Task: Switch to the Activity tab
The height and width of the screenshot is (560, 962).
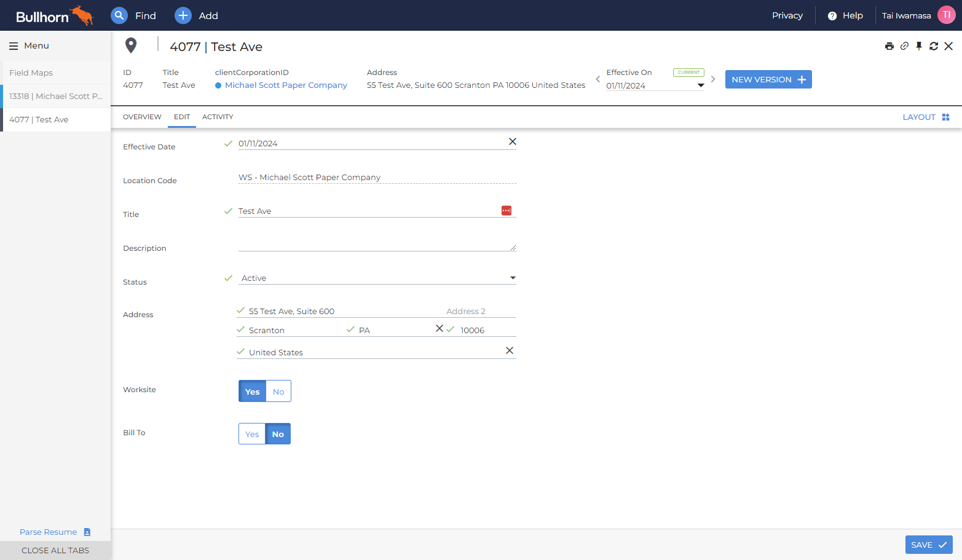Action: coord(218,117)
